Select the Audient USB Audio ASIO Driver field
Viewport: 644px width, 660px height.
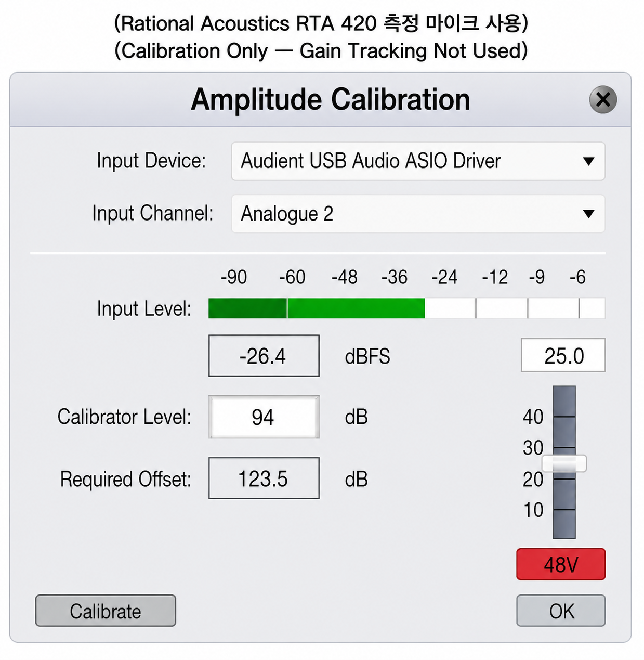tap(418, 161)
